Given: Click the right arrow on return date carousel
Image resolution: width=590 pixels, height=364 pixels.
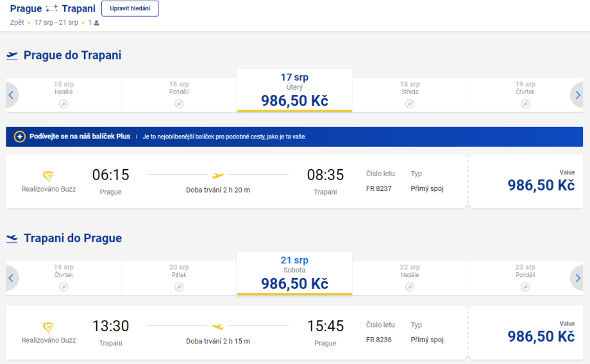Looking at the screenshot, I should 578,278.
